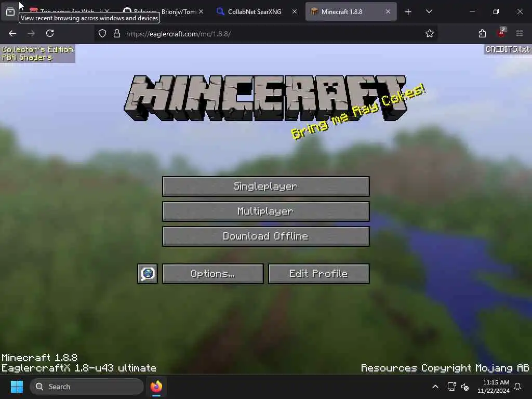
Task: Click the Collector's Edition PBR Shaders label
Action: pos(37,54)
